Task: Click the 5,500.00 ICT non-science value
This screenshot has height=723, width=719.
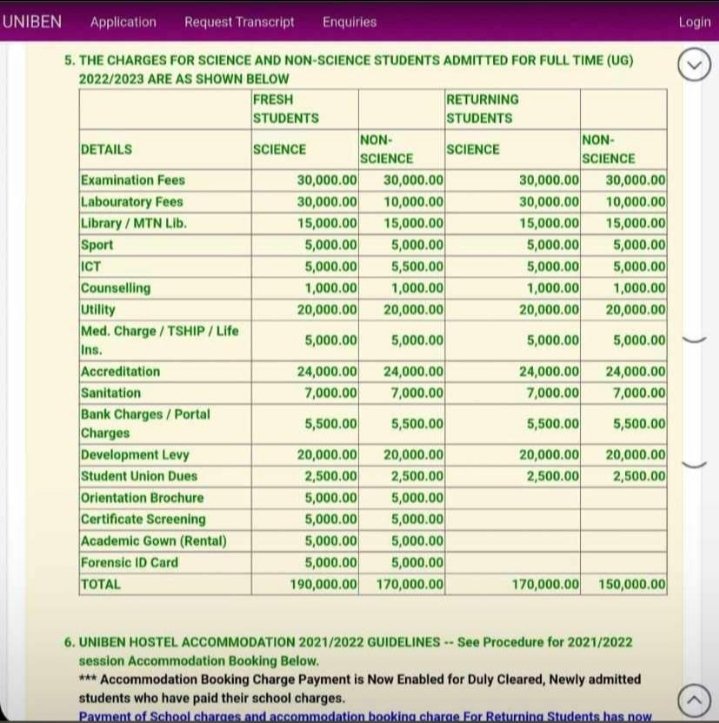Action: (417, 267)
